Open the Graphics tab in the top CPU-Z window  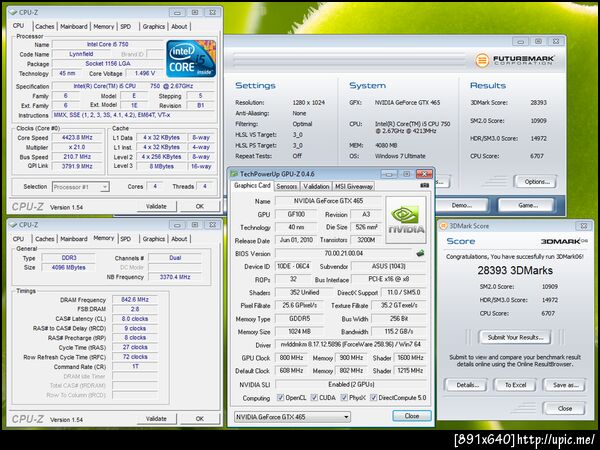pyautogui.click(x=153, y=26)
